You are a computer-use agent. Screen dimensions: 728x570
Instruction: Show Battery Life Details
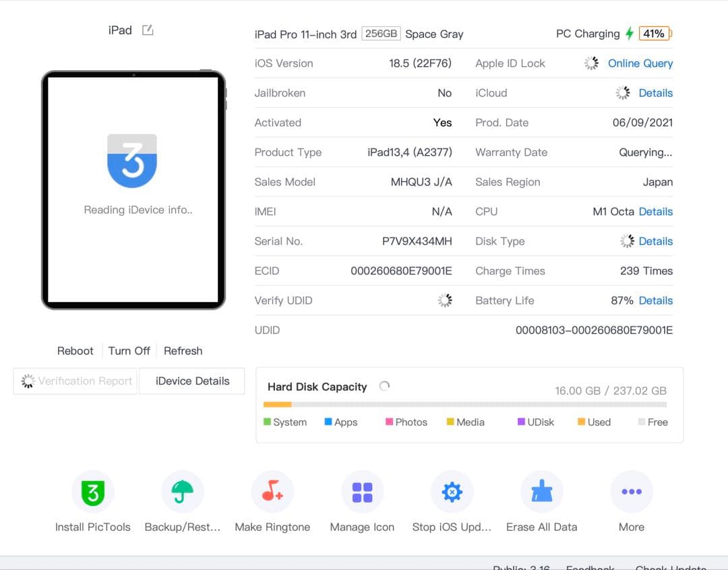[x=655, y=301]
